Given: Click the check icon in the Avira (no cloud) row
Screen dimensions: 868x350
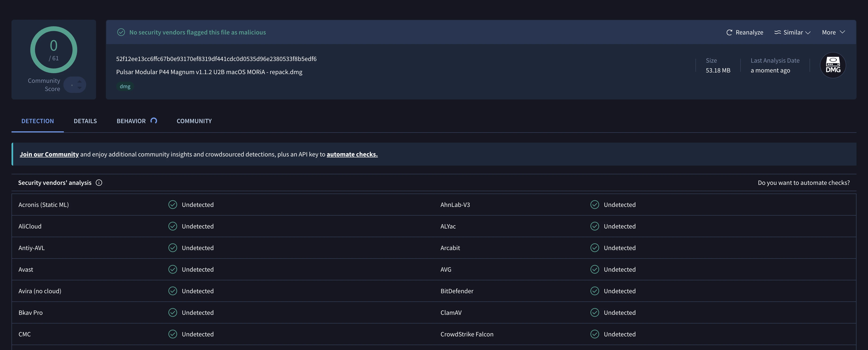Looking at the screenshot, I should click(173, 291).
